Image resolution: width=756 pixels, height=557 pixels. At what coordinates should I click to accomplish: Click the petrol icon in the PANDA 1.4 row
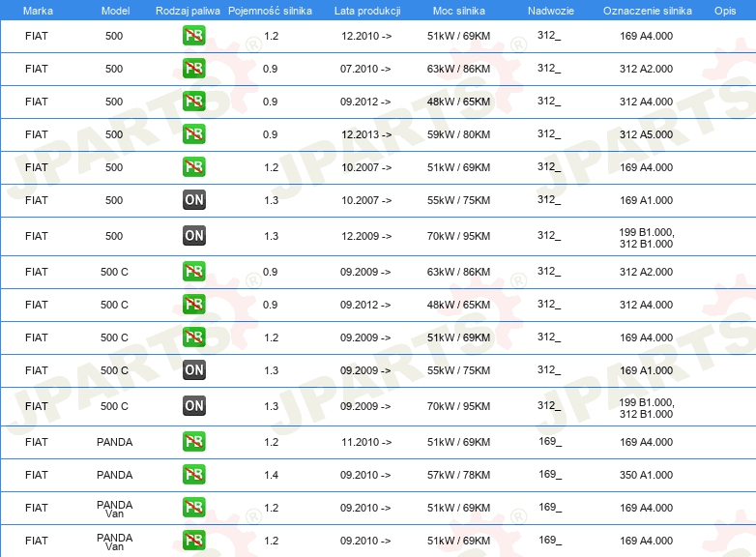pos(193,475)
